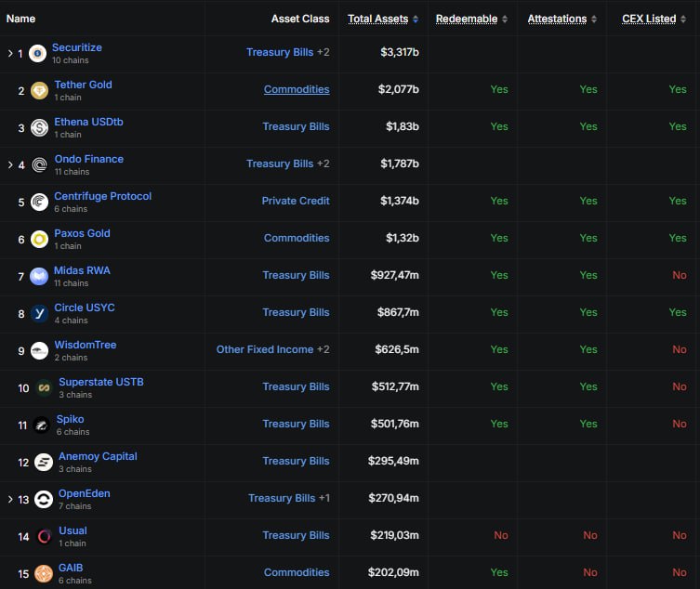
Task: Click the Centrifuge Protocol logo icon
Action: pyautogui.click(x=39, y=203)
